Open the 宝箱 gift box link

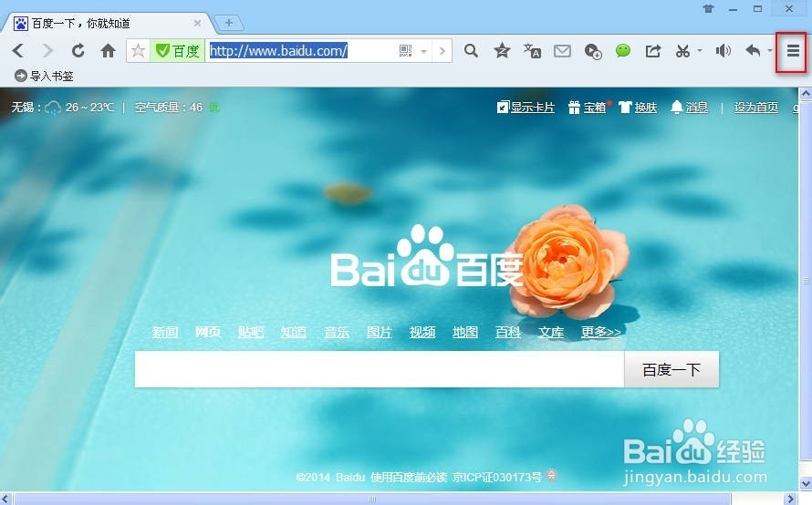[588, 107]
